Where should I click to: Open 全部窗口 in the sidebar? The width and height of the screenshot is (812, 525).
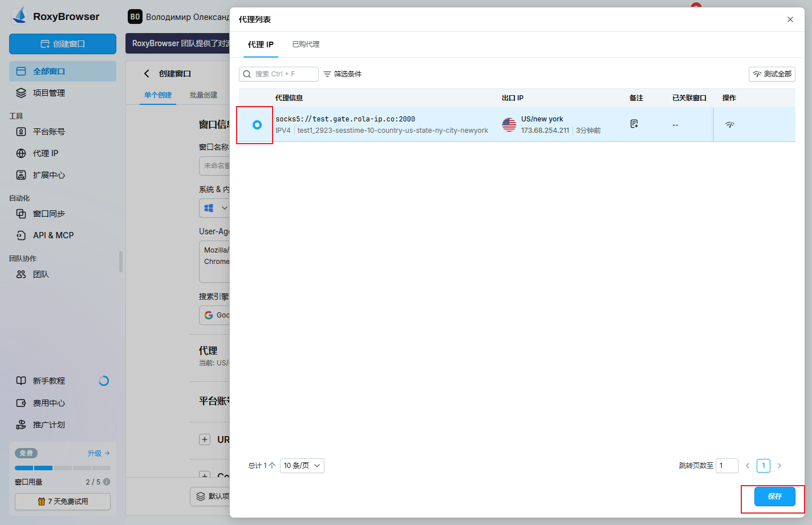click(62, 71)
